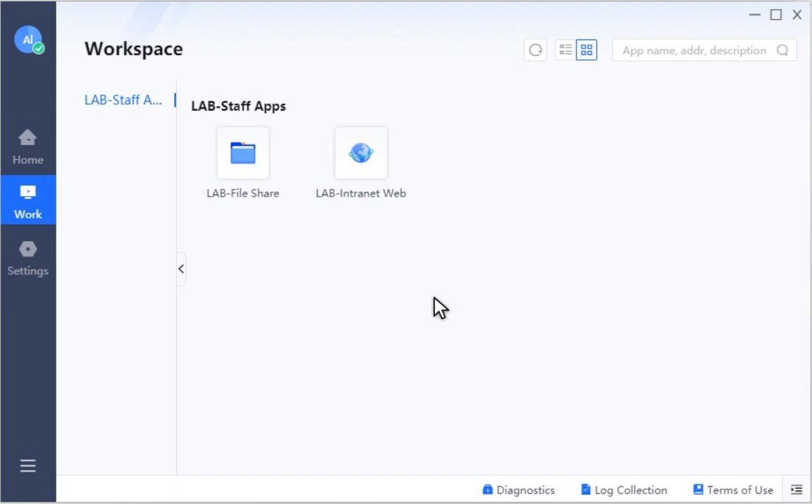The height and width of the screenshot is (504, 812).
Task: Switch to grid view layout
Action: (x=586, y=50)
